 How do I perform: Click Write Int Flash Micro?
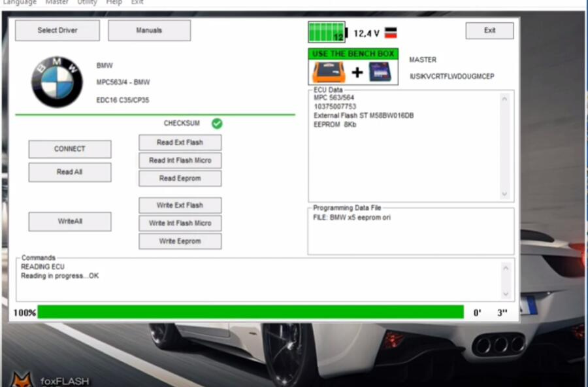(180, 224)
